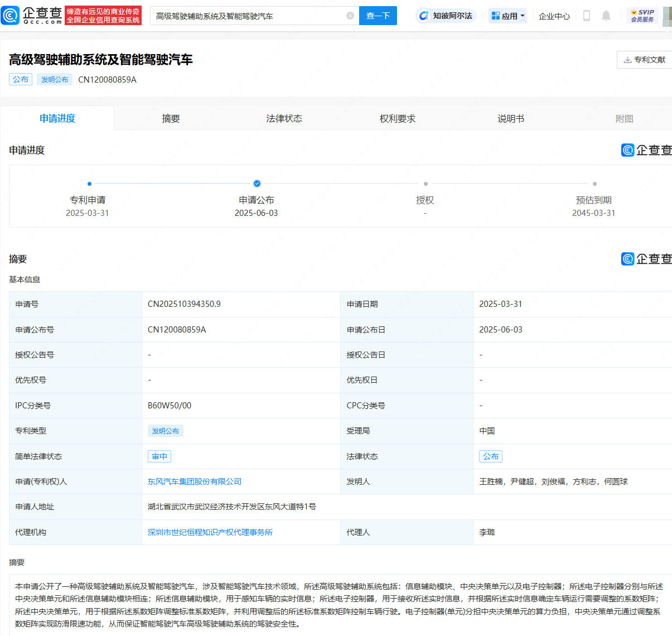
Task: Select CN120080859A next to title tags
Action: click(x=107, y=79)
